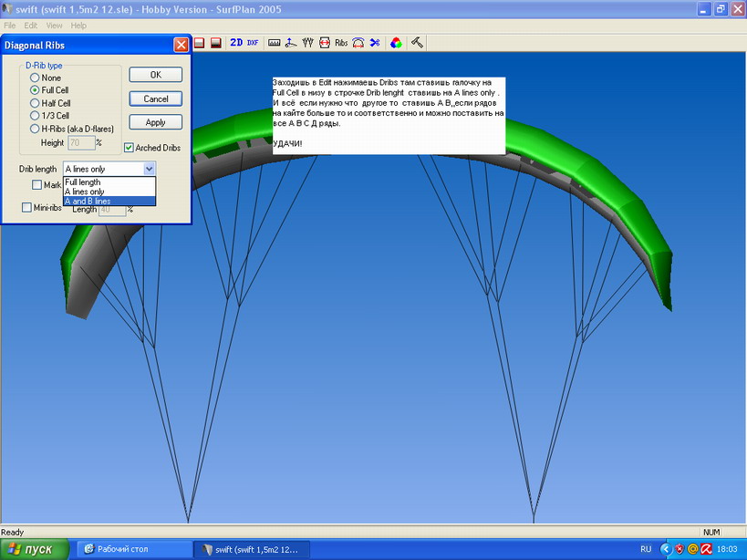747x560 pixels.
Task: Select the None D-Rib type option
Action: [35, 78]
